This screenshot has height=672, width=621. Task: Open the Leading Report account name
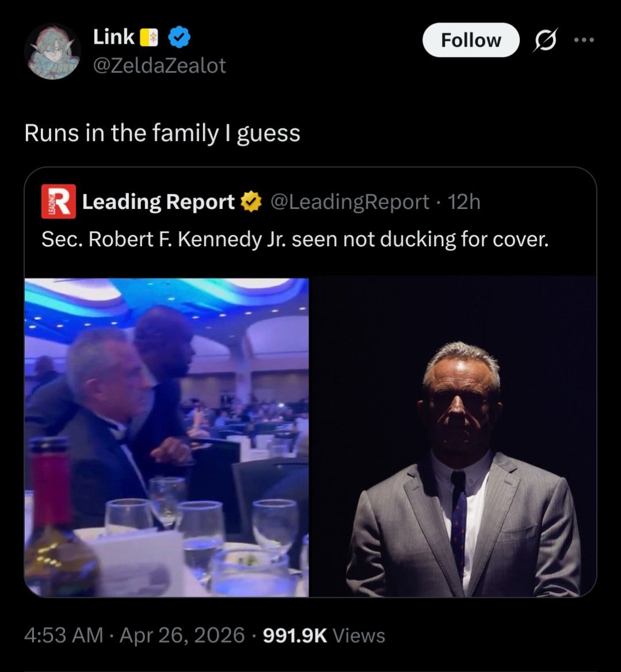tap(158, 202)
